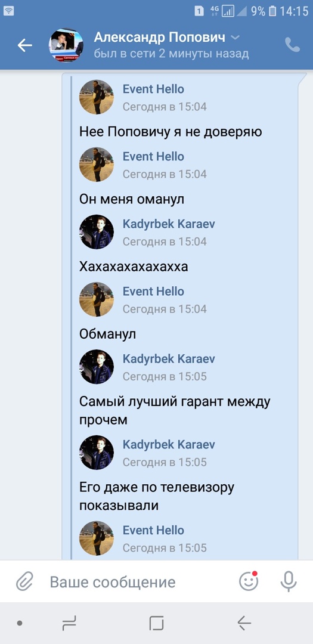Record voice message with microphone icon
313x644 pixels.
(x=289, y=581)
